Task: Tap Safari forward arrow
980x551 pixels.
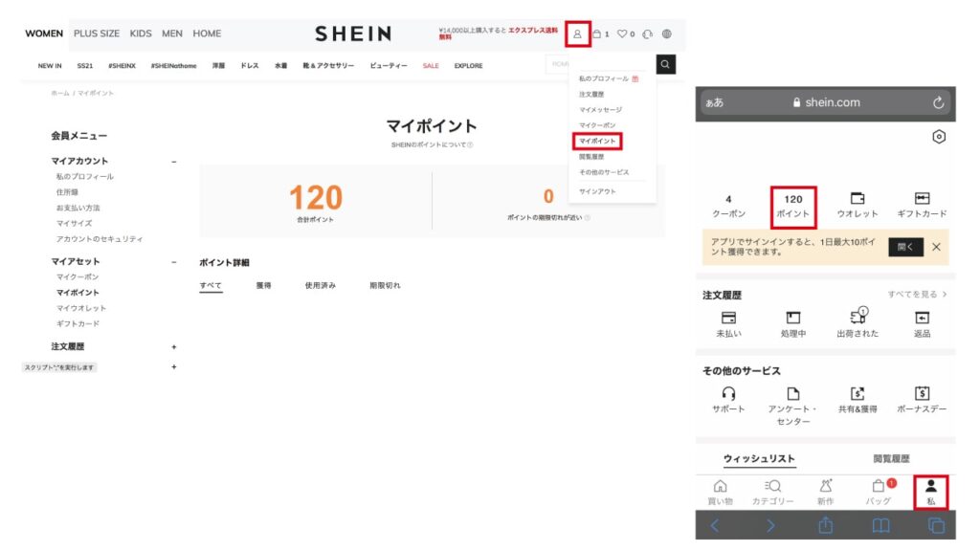Action: [770, 525]
